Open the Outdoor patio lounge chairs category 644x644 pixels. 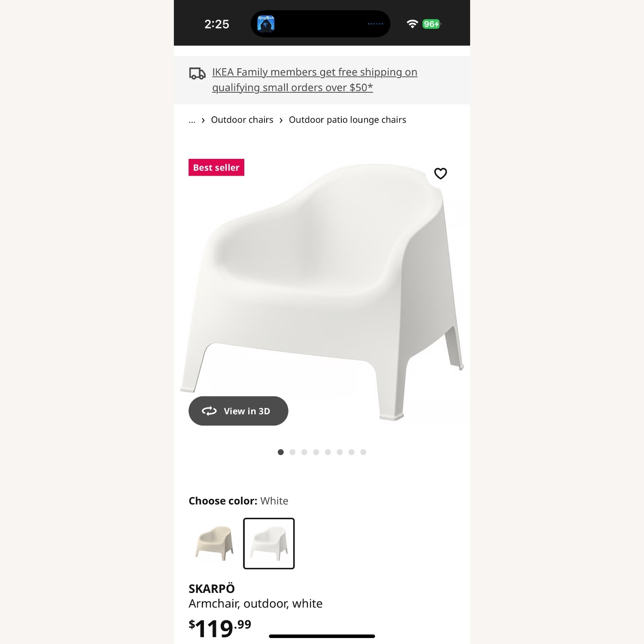(347, 120)
